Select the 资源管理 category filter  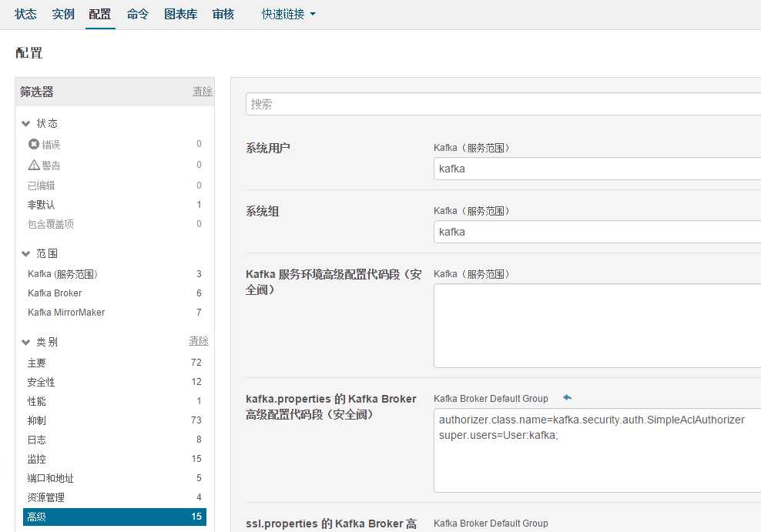coord(115,497)
